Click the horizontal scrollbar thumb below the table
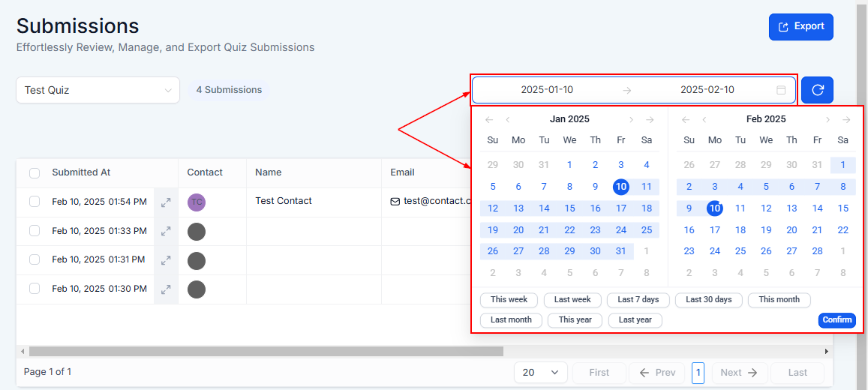The width and height of the screenshot is (868, 390). click(266, 351)
